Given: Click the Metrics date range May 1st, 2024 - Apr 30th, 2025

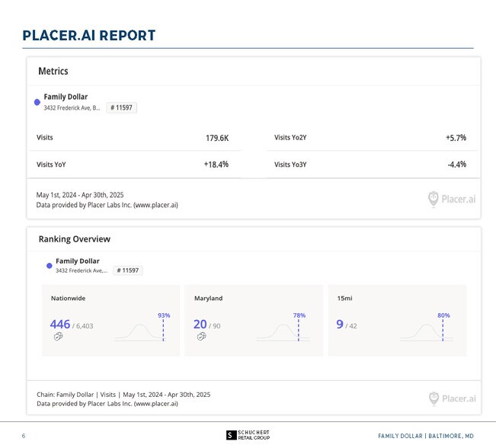Looking at the screenshot, I should click(80, 195).
